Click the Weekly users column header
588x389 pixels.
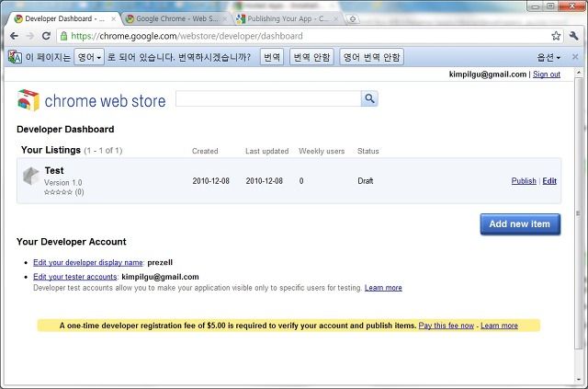[x=322, y=151]
